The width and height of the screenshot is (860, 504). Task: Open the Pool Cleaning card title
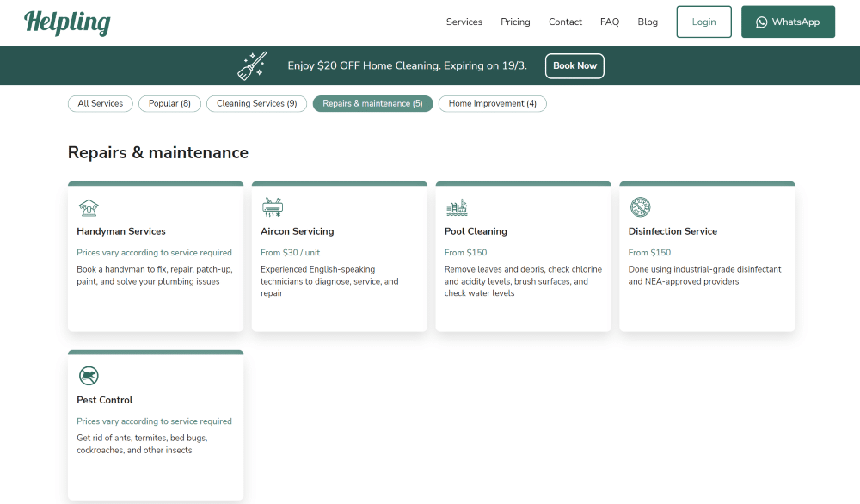[476, 231]
